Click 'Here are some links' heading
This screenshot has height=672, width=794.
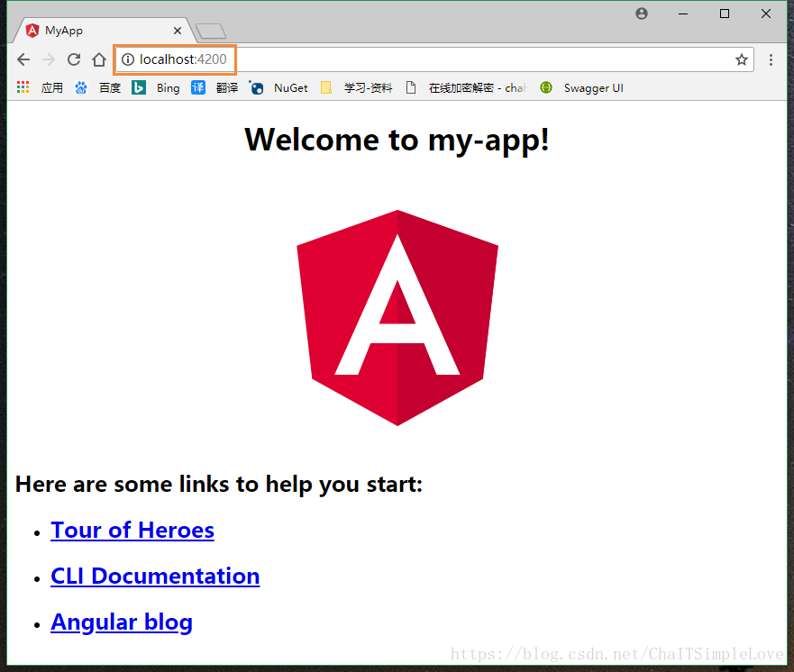pyautogui.click(x=219, y=485)
